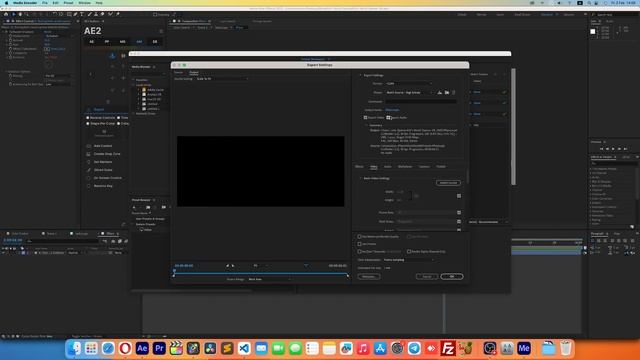The image size is (640, 360).
Task: Open Visual Studio Code in the Dock
Action: point(244,348)
